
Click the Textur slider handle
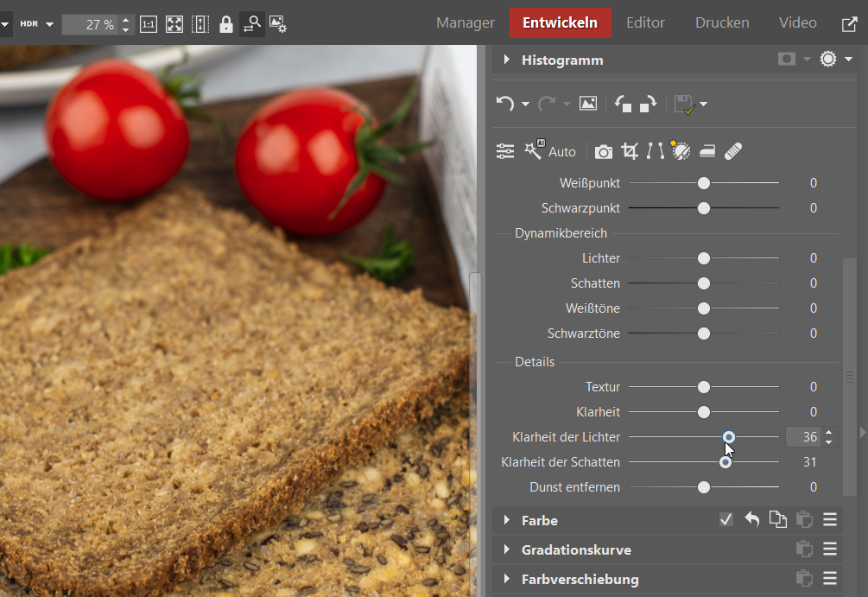(704, 387)
